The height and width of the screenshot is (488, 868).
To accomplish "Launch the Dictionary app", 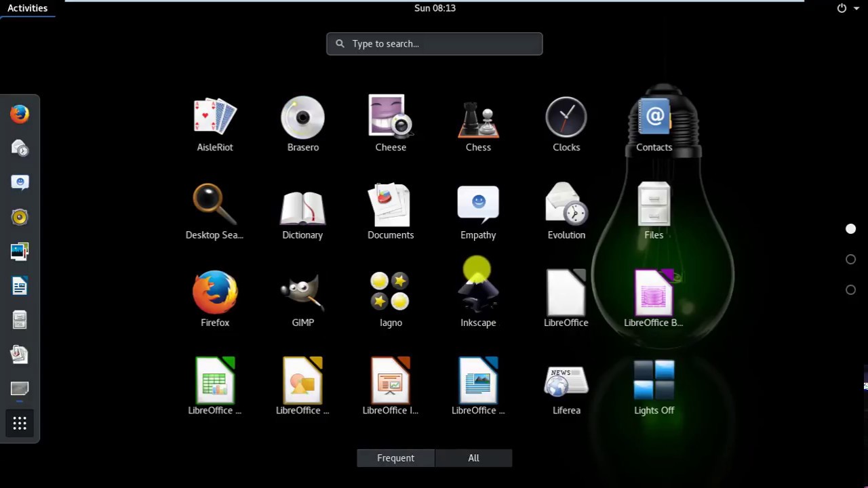I will [302, 211].
